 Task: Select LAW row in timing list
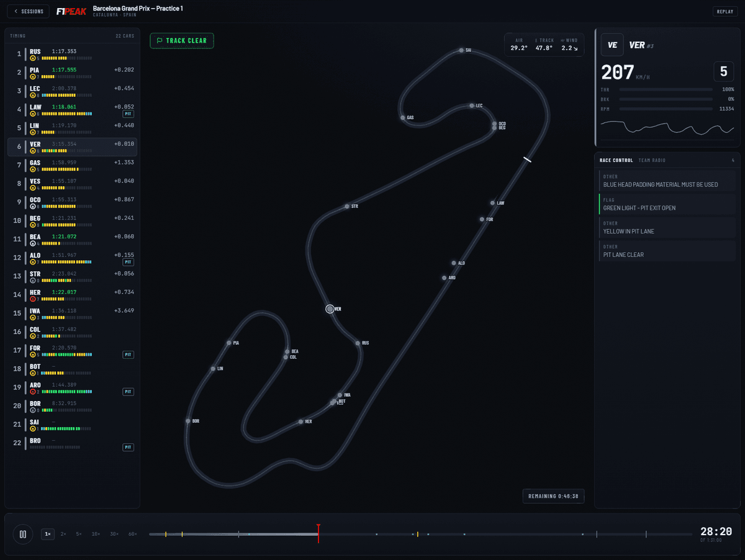(72, 110)
